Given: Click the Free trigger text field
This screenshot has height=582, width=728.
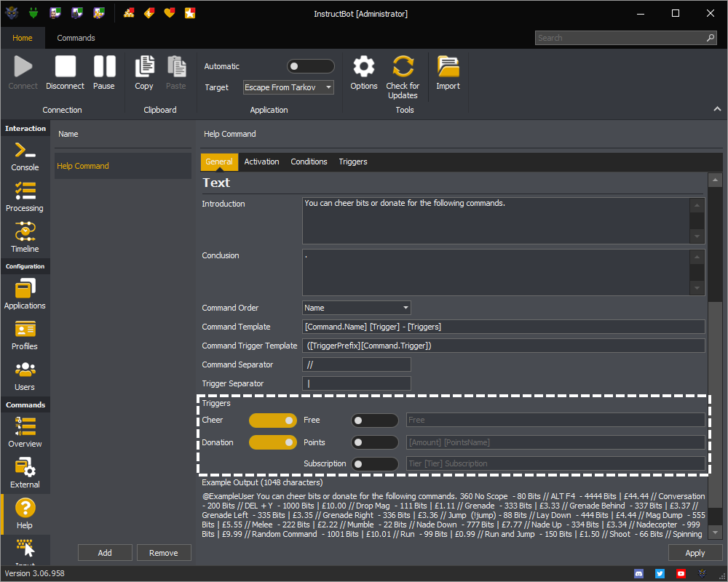Looking at the screenshot, I should (x=555, y=420).
